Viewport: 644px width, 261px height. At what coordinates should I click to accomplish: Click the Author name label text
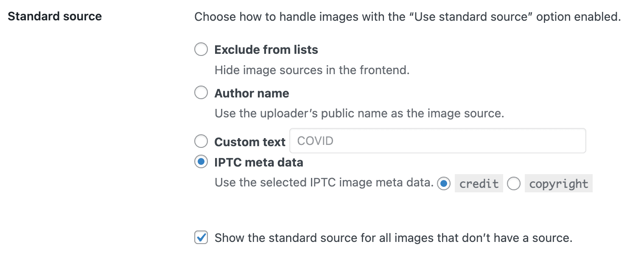tap(252, 93)
